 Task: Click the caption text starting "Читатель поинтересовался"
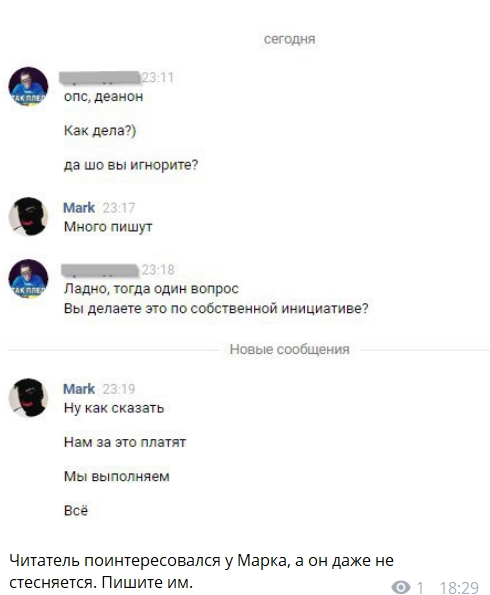pos(201,571)
